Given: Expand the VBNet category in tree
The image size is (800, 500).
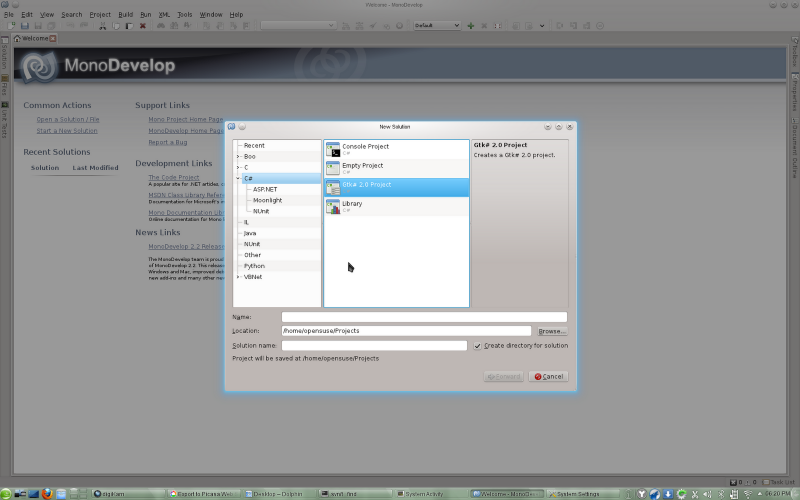Looking at the screenshot, I should [x=238, y=277].
